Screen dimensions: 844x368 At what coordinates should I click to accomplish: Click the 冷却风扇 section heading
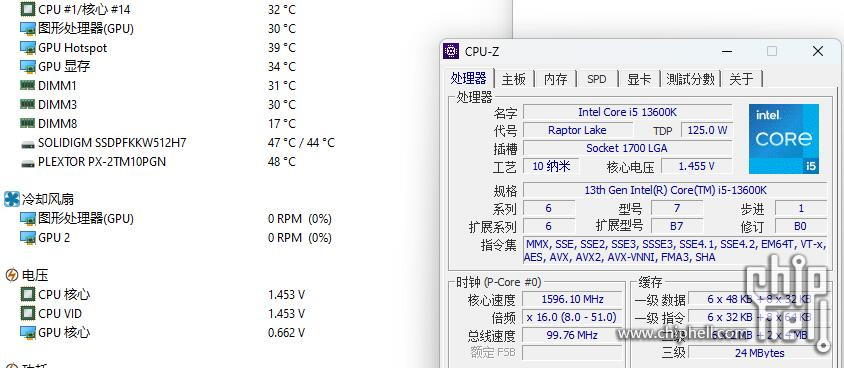coord(48,200)
